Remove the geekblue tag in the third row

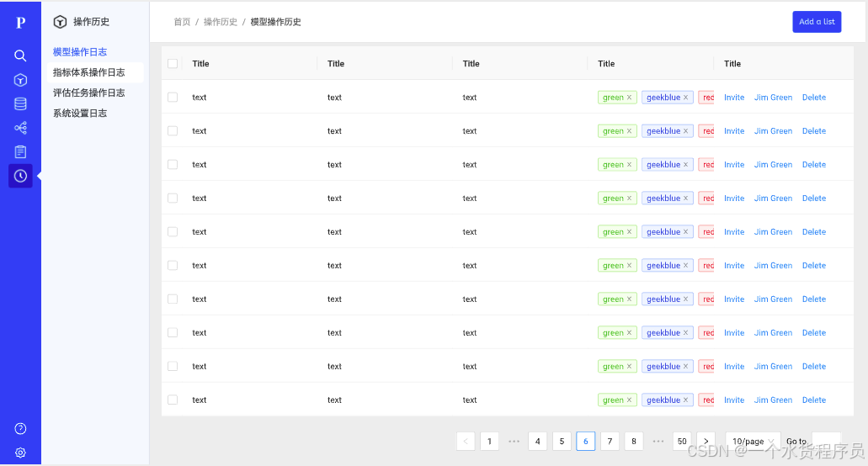pyautogui.click(x=686, y=165)
